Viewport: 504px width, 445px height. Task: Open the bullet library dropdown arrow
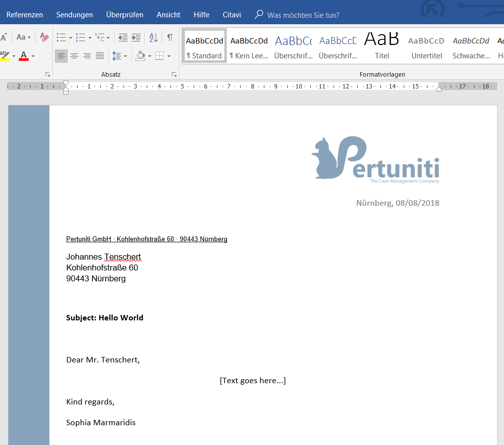pyautogui.click(x=71, y=38)
